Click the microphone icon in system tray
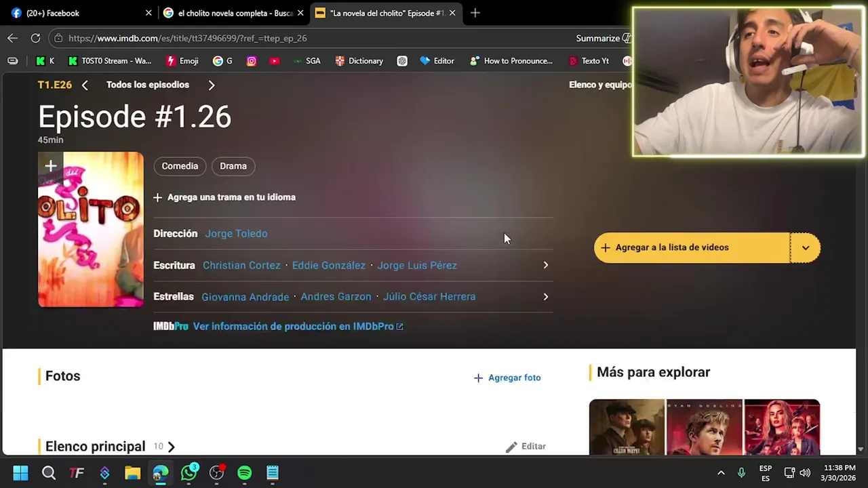This screenshot has height=488, width=868. pyautogui.click(x=741, y=472)
